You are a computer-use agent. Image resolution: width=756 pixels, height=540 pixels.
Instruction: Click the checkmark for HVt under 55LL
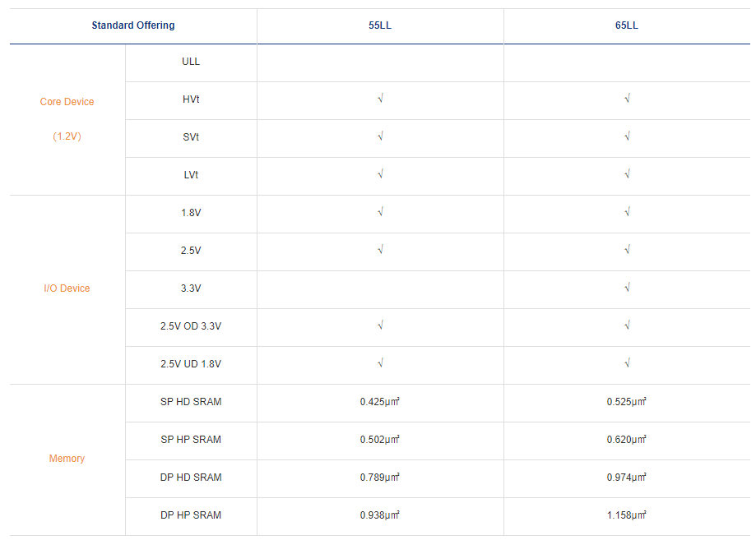point(380,99)
